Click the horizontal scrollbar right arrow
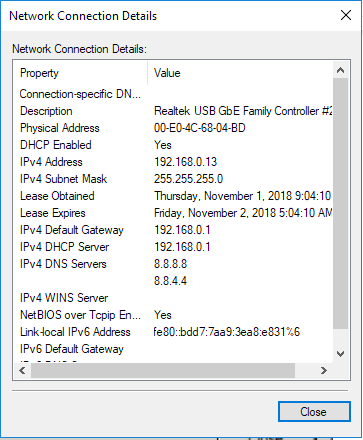363x440 pixels. coord(324,371)
